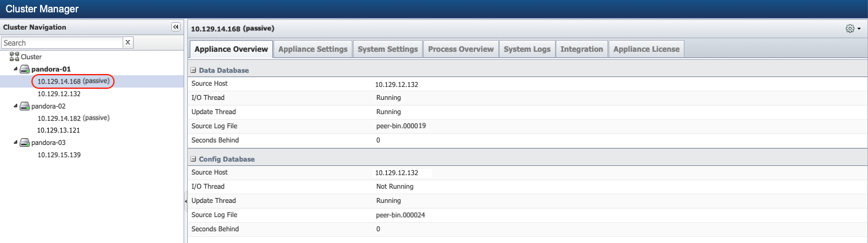The height and width of the screenshot is (243, 868).
Task: Select the pandora-01 server icon
Action: click(25, 69)
